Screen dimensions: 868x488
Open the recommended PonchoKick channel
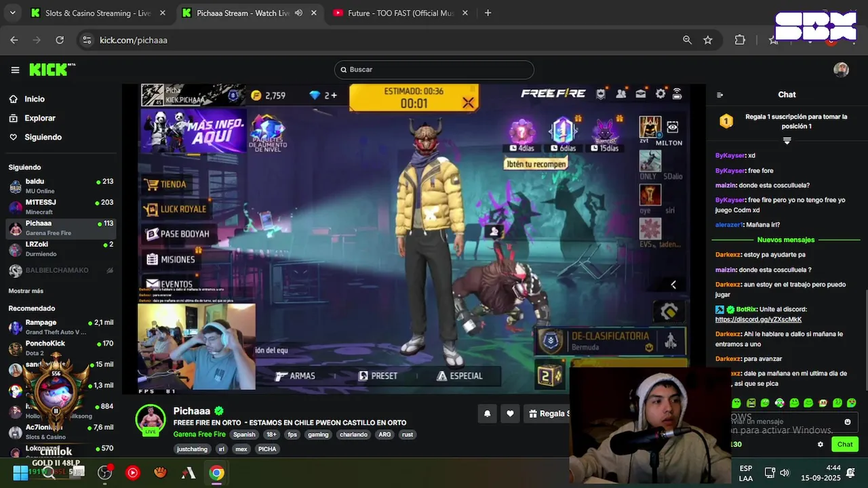coord(61,348)
